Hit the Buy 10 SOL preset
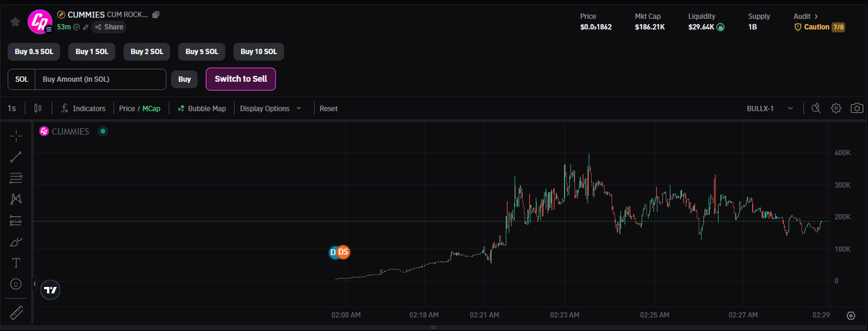Viewport: 868px width, 331px height. pyautogui.click(x=258, y=51)
